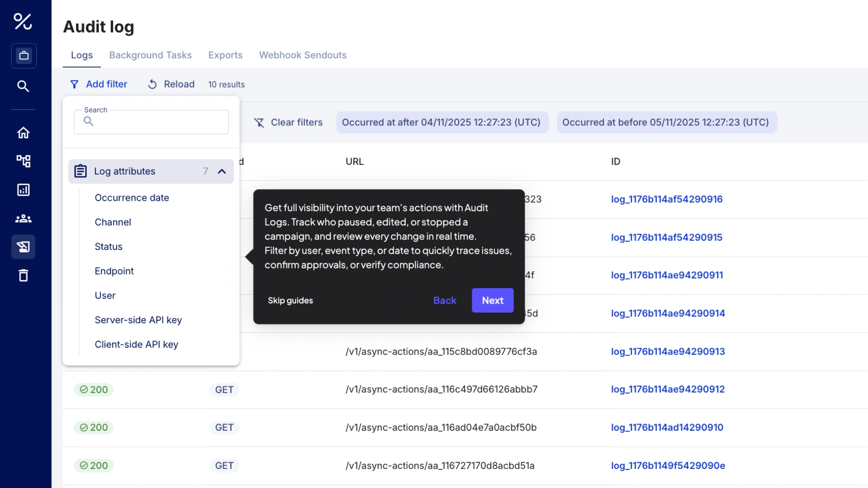This screenshot has height=488, width=868.
Task: Go to home icon in sidebar
Action: (23, 133)
